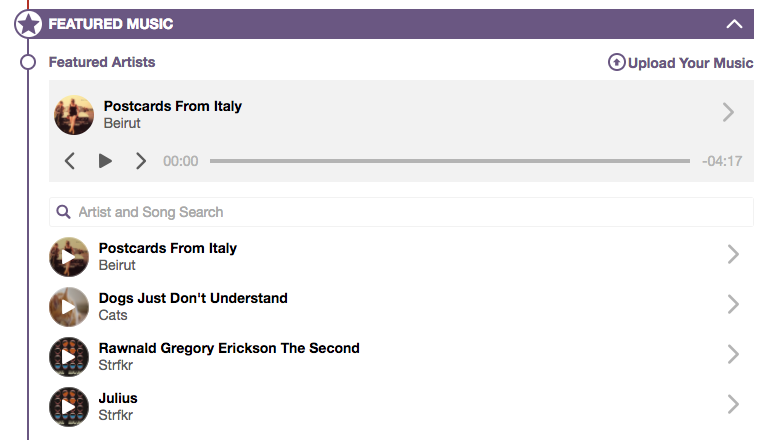Click the upload arrow icon
This screenshot has height=440, width=780.
(617, 62)
